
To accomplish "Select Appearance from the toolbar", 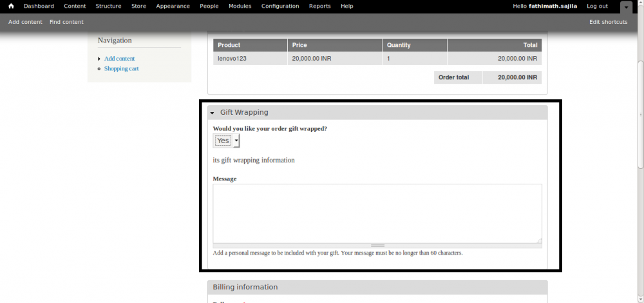I will (x=173, y=6).
